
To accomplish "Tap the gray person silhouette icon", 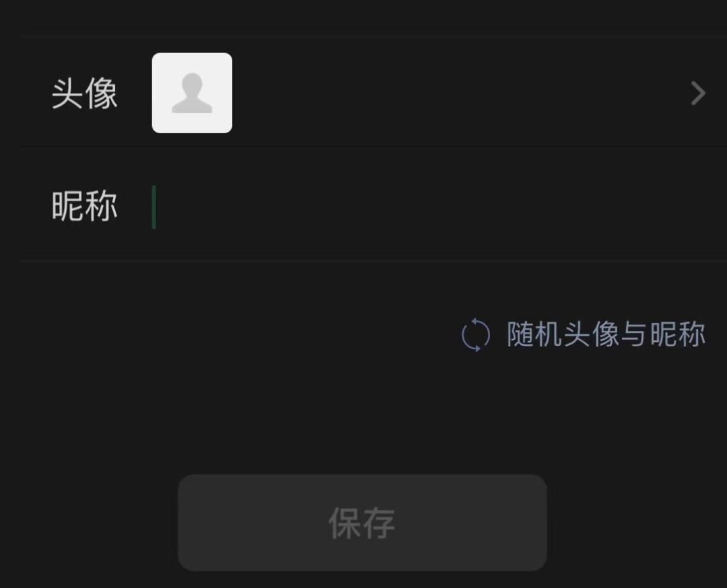I will 192,93.
